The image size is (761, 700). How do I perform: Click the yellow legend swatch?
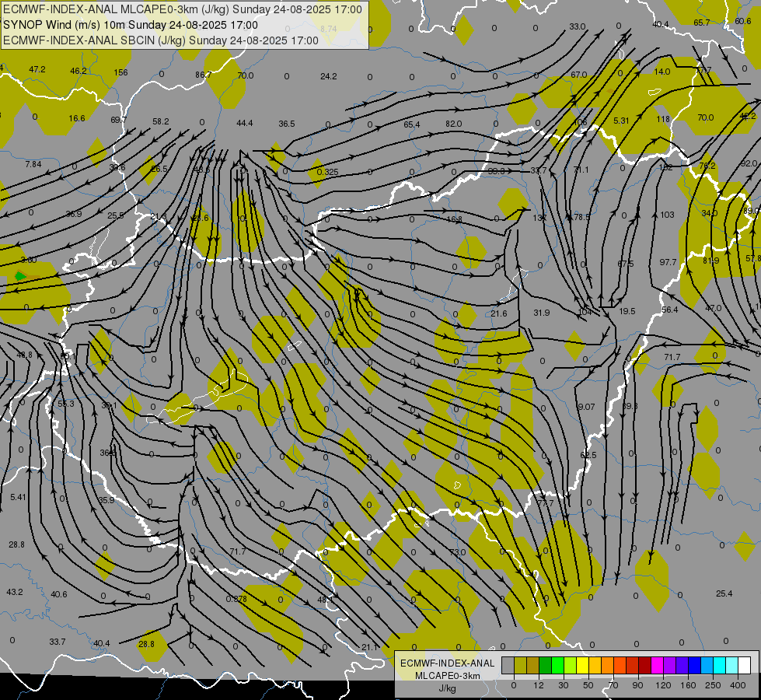582,666
